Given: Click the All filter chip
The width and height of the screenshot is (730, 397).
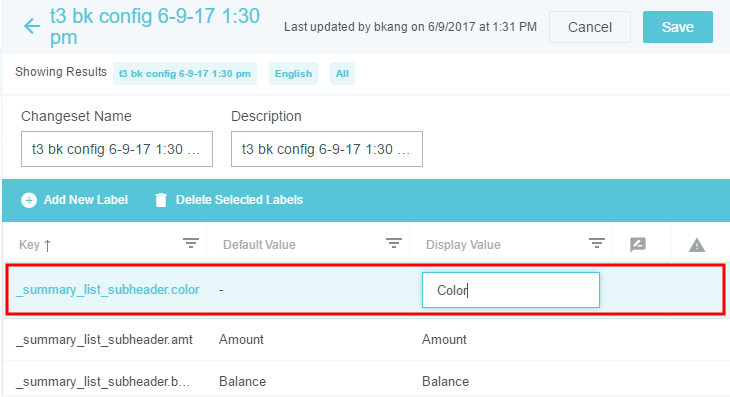Looking at the screenshot, I should [342, 74].
